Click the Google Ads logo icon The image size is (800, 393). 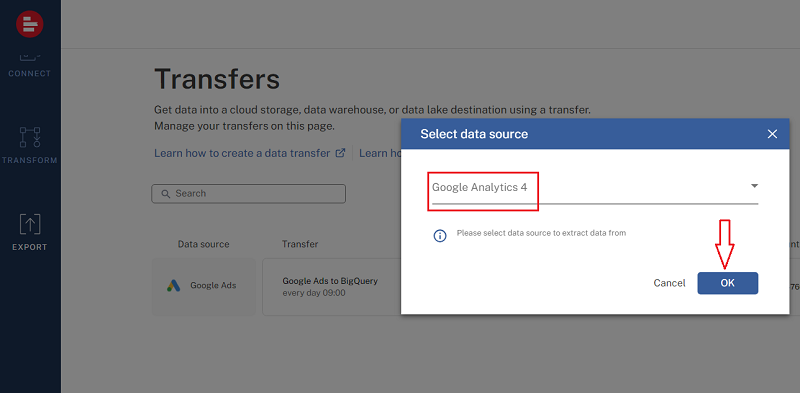tap(173, 286)
